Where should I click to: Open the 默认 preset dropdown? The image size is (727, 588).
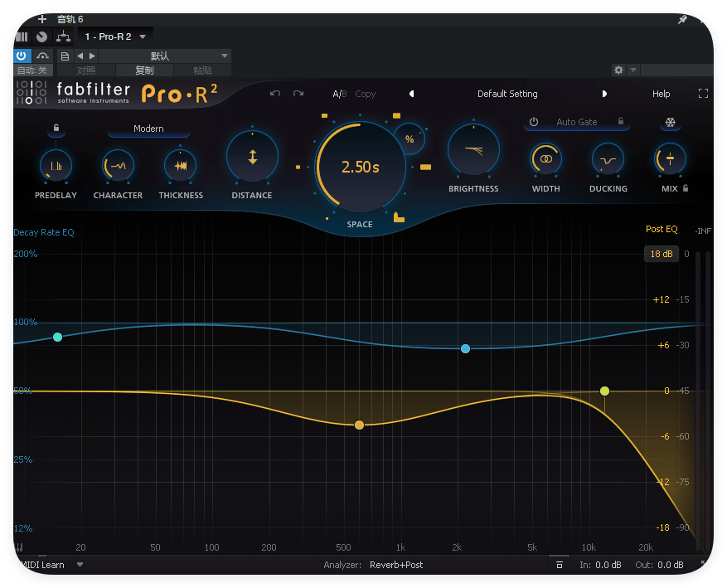165,56
